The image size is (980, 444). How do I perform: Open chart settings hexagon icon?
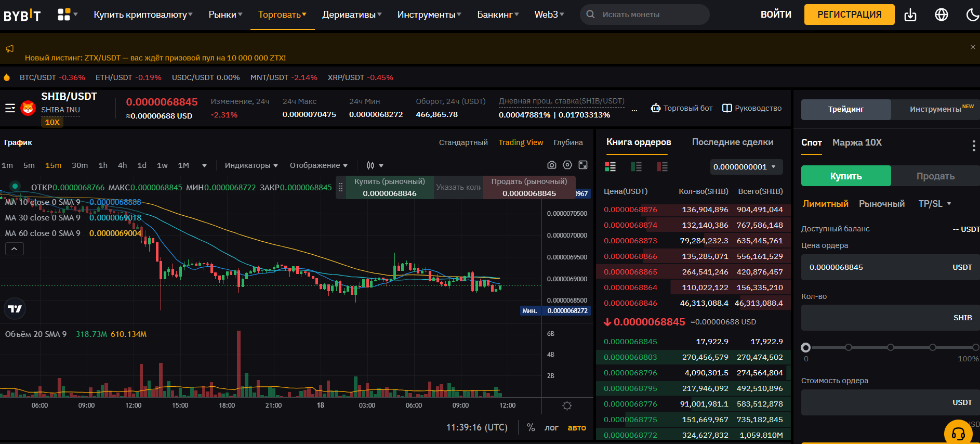567,165
